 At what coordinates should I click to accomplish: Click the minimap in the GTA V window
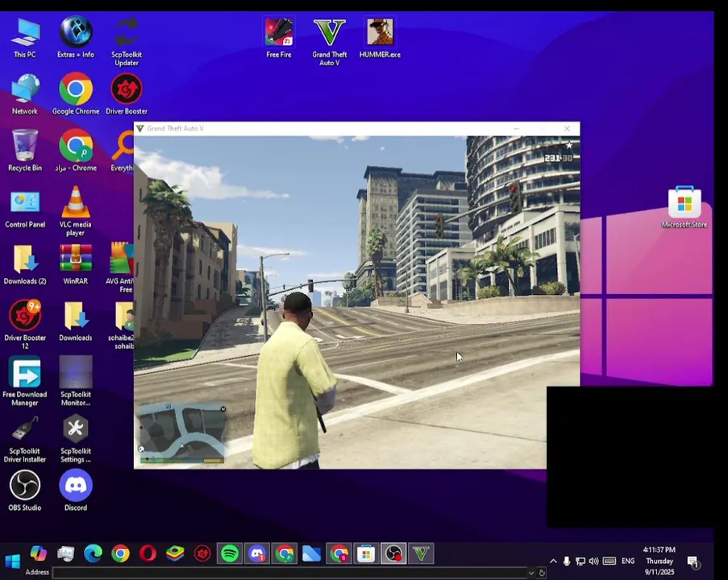point(182,433)
